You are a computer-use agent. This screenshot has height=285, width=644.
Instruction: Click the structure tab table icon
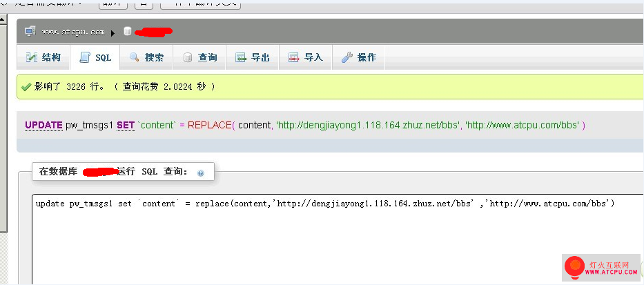(x=32, y=57)
